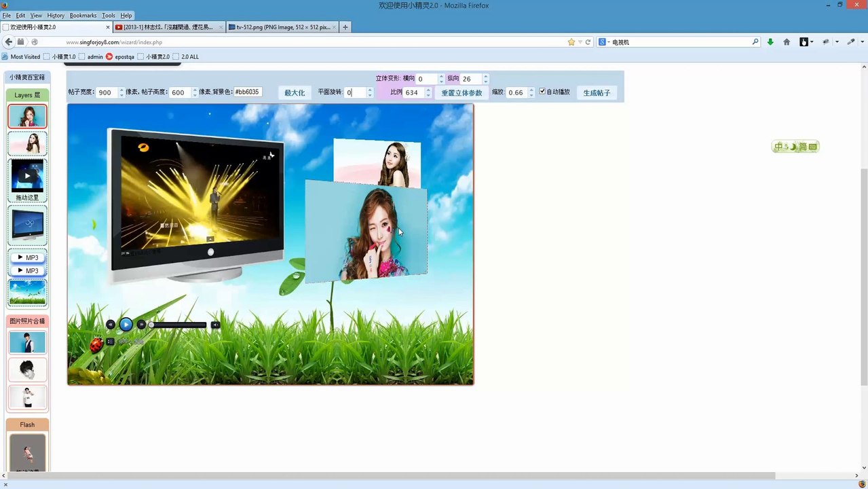This screenshot has height=489, width=868.
Task: Click the ladybug decoration icon
Action: tap(96, 344)
